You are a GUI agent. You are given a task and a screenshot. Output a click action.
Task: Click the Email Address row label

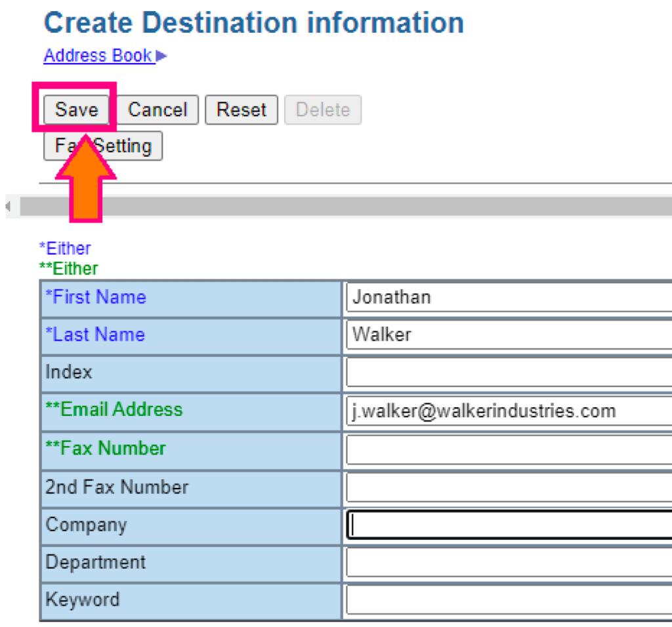tap(114, 409)
